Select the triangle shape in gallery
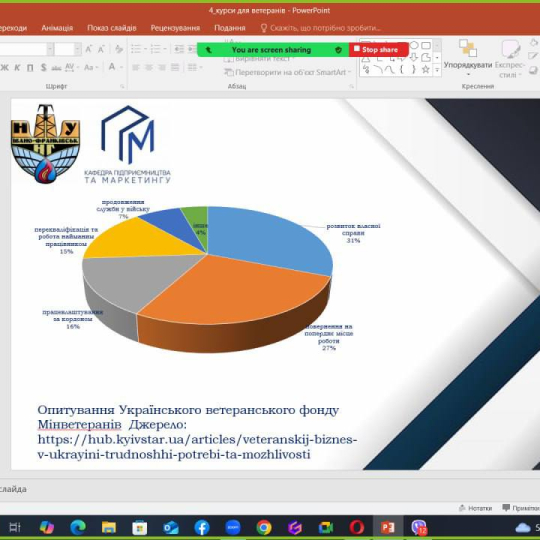The width and height of the screenshot is (540, 540). [x=366, y=59]
